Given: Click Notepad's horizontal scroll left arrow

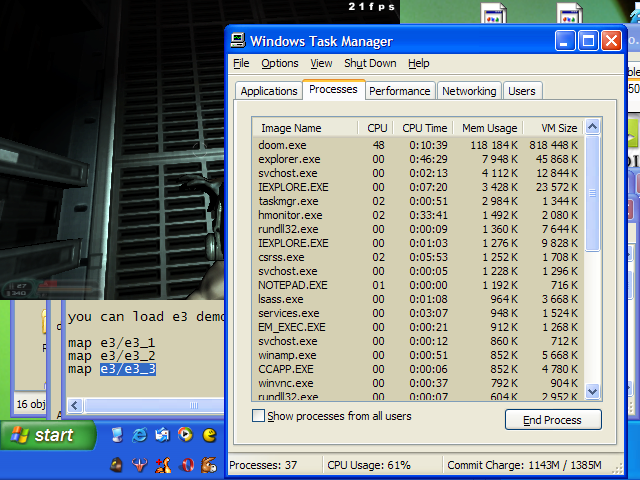Looking at the screenshot, I should pyautogui.click(x=75, y=405).
